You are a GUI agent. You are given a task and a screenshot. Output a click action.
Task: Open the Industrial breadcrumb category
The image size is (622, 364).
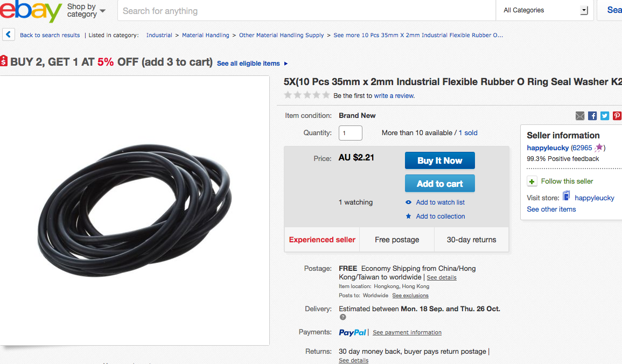pyautogui.click(x=159, y=36)
